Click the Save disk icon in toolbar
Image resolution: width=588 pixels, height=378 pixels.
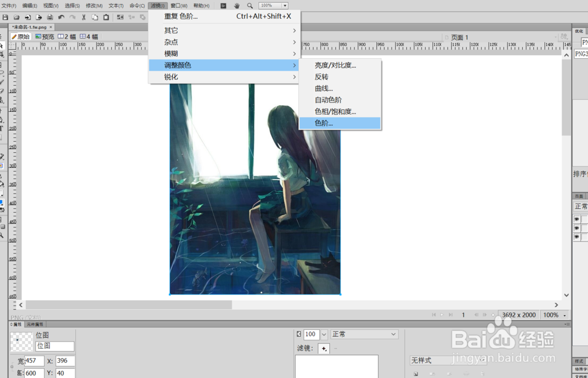[5, 17]
